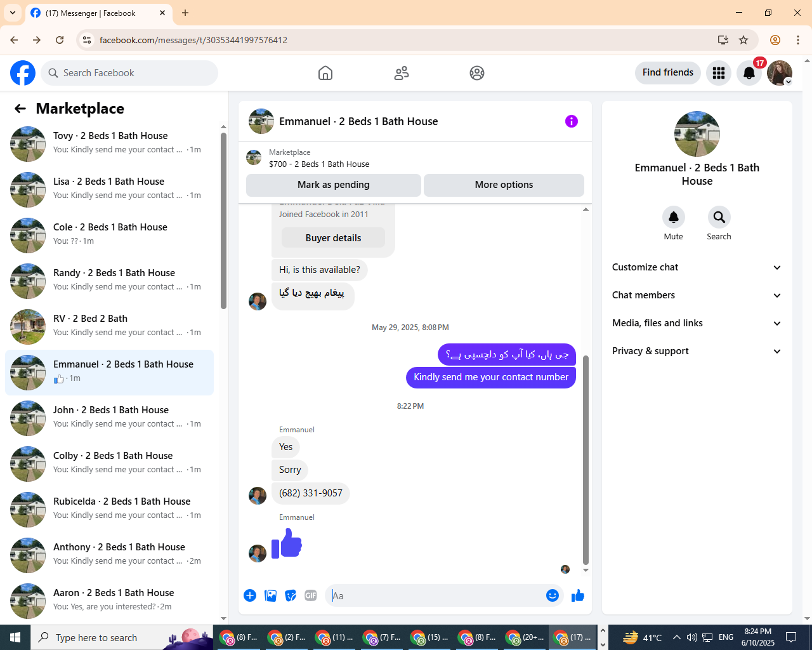Click the large thumbs up message
The height and width of the screenshot is (650, 812).
click(287, 543)
